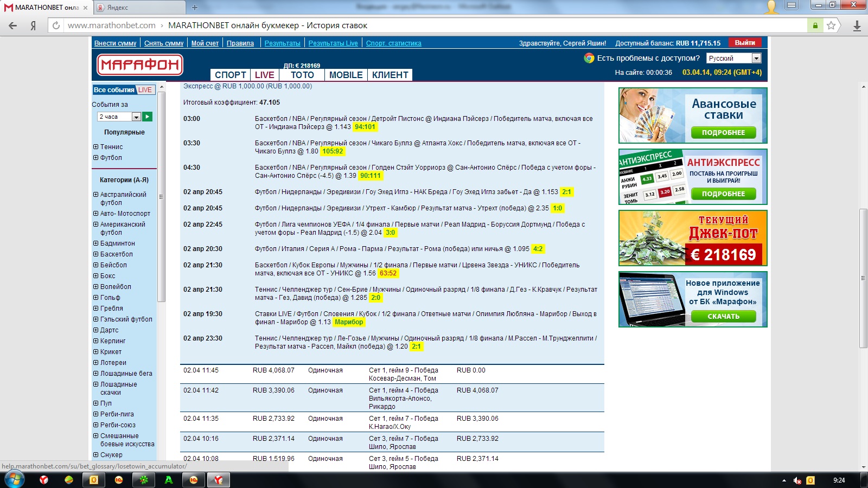Open browser downloads via the arrow icon
The width and height of the screenshot is (868, 488).
coord(857,25)
